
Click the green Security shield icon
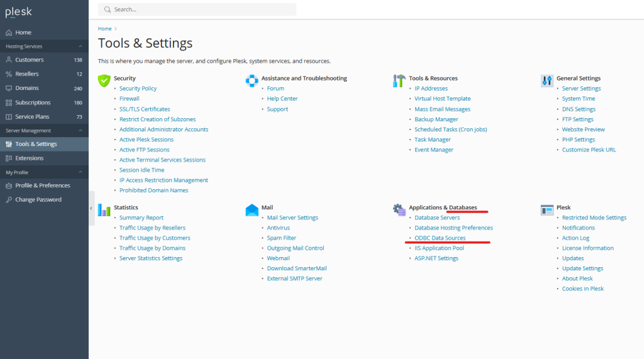(104, 80)
